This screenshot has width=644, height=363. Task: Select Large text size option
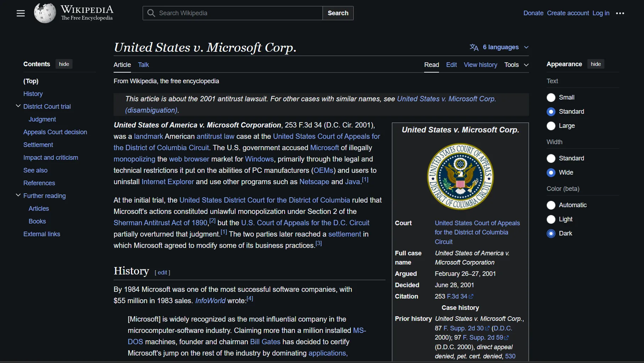pos(551,126)
